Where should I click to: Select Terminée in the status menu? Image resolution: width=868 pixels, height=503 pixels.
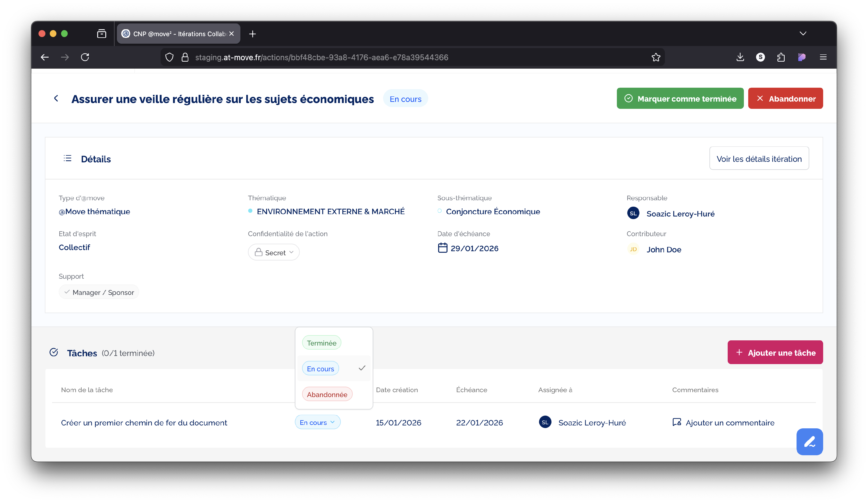point(321,343)
